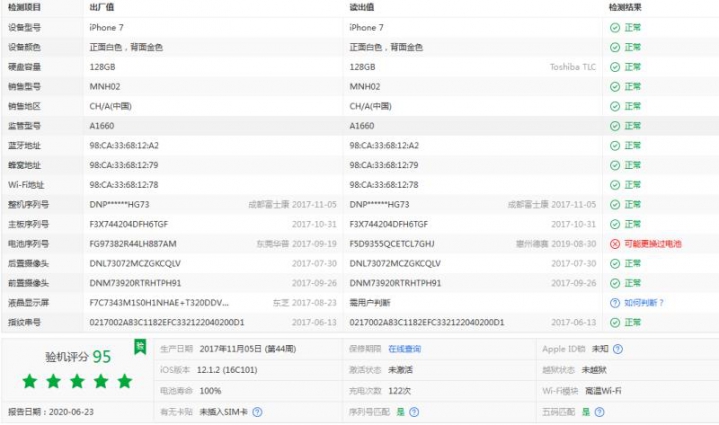Click the green check icon in 后置摄像头 row
This screenshot has width=719, height=425.
click(x=615, y=264)
